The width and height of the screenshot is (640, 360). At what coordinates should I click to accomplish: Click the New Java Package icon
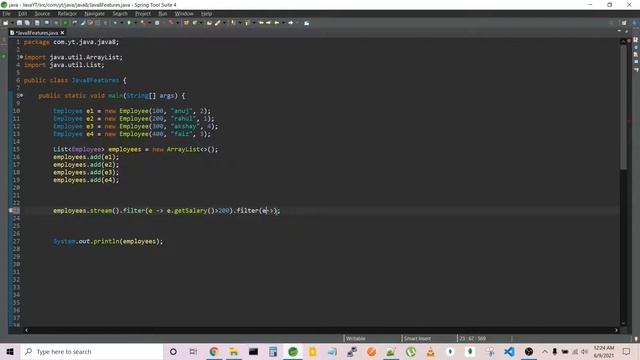click(186, 23)
